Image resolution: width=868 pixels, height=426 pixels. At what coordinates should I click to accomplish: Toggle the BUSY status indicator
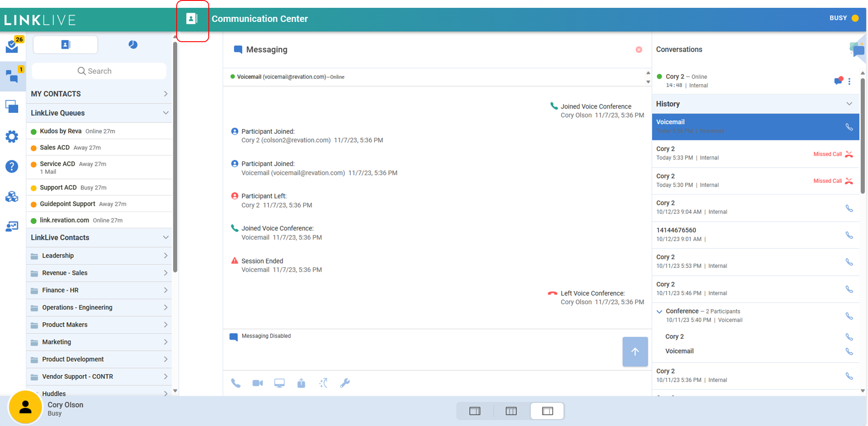pyautogui.click(x=844, y=18)
